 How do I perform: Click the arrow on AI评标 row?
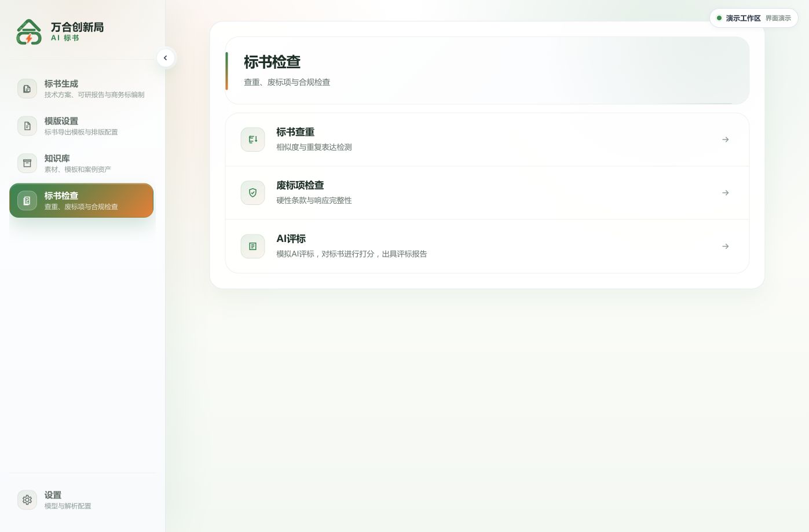[726, 247]
